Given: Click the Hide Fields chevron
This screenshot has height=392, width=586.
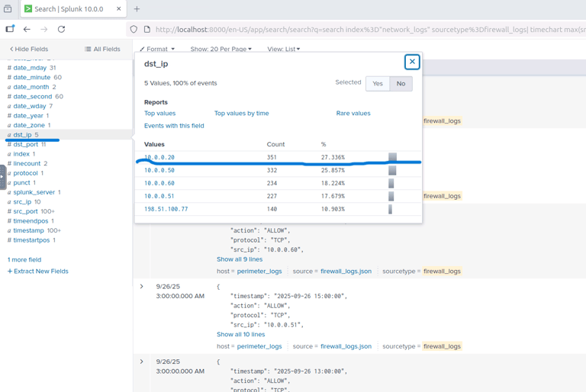Looking at the screenshot, I should click(11, 49).
